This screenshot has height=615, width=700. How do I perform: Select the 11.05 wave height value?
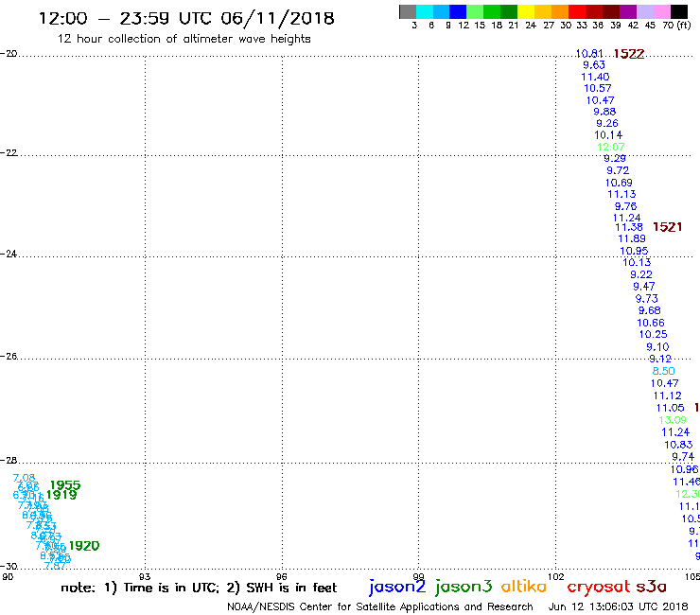coord(670,408)
